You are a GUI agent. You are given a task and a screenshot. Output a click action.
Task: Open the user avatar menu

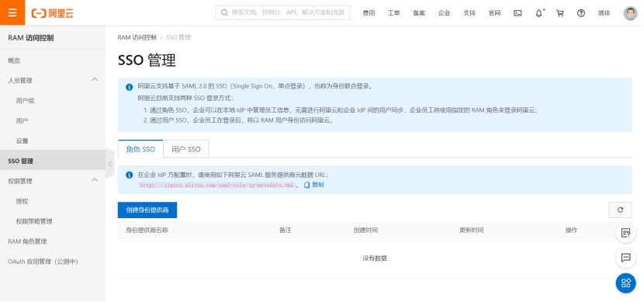click(631, 13)
